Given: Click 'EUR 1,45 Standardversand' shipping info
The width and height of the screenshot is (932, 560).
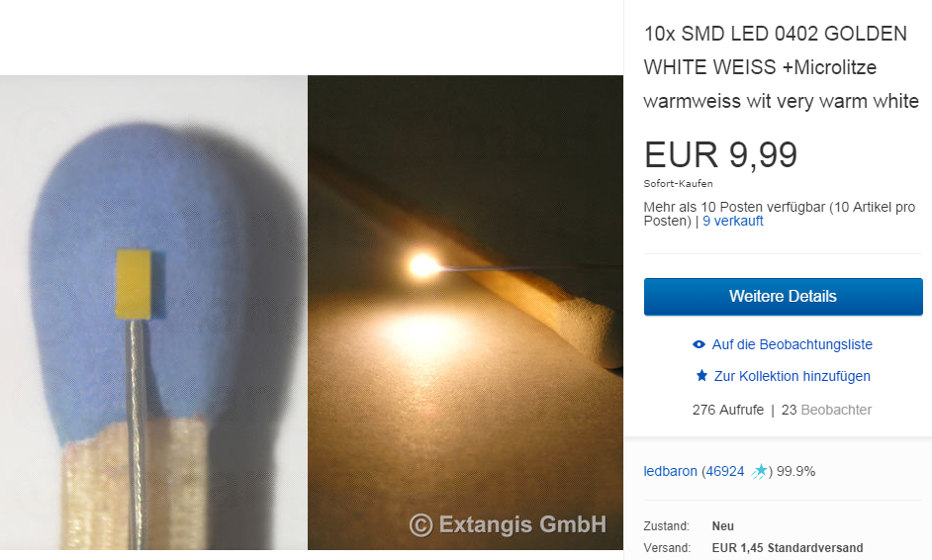Looking at the screenshot, I should (x=788, y=547).
